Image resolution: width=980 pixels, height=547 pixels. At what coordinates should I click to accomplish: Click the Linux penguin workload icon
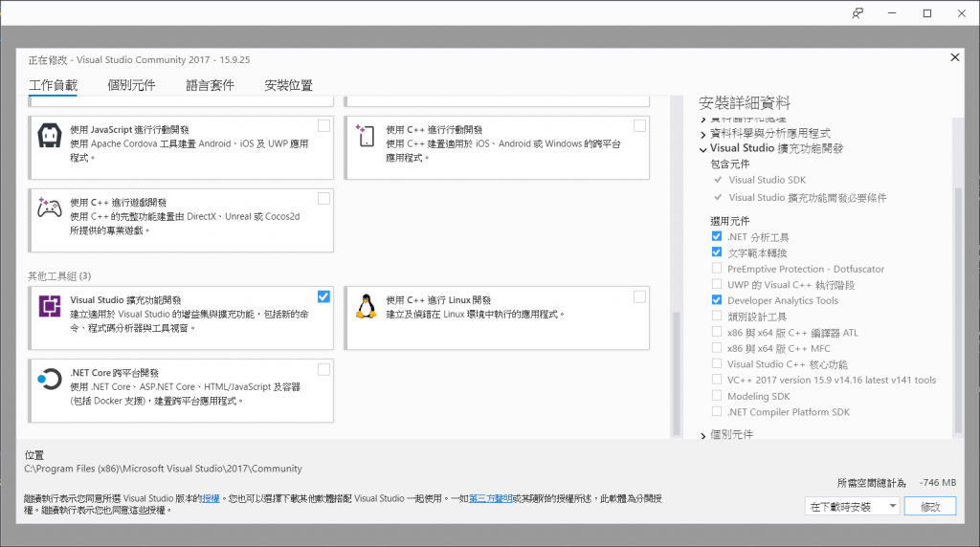coord(366,306)
